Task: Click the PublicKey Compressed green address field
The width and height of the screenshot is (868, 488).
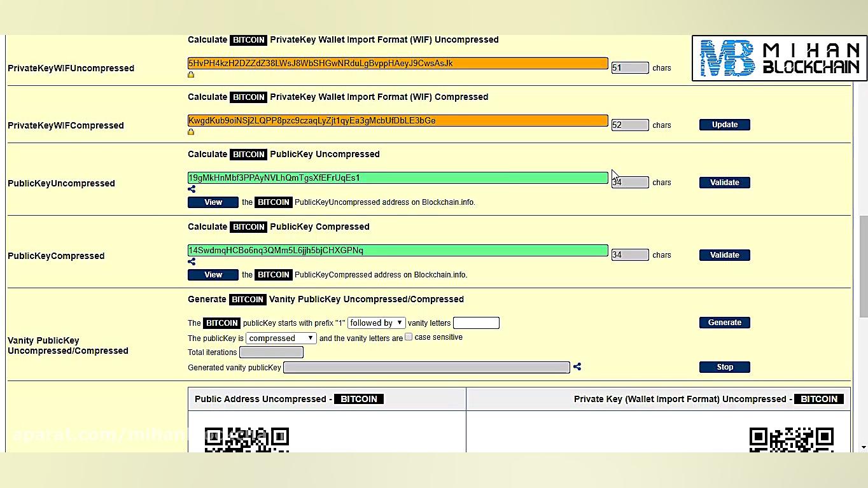Action: pos(398,250)
